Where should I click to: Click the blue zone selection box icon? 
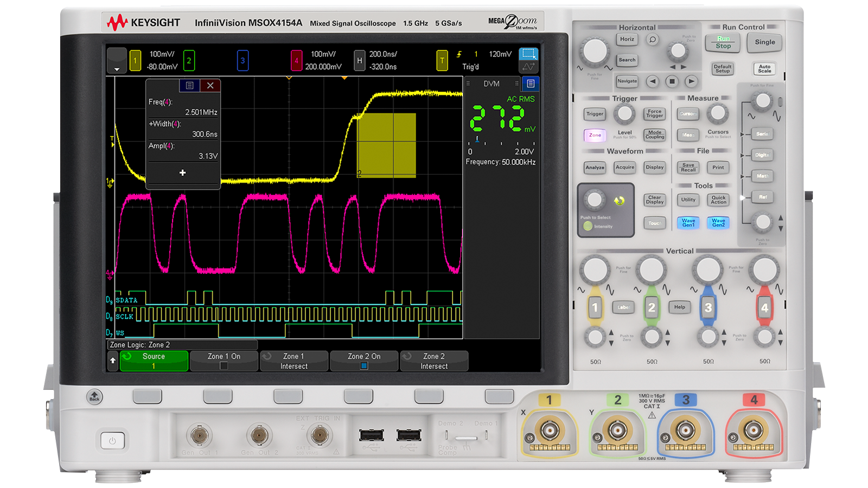[x=528, y=54]
